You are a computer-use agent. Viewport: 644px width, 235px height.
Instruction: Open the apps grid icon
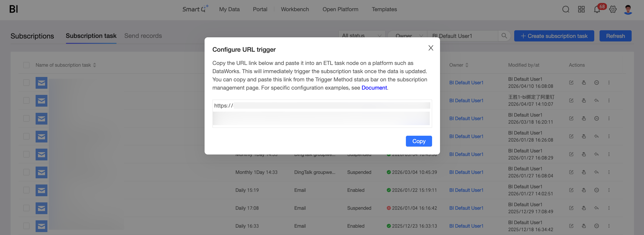click(x=581, y=9)
